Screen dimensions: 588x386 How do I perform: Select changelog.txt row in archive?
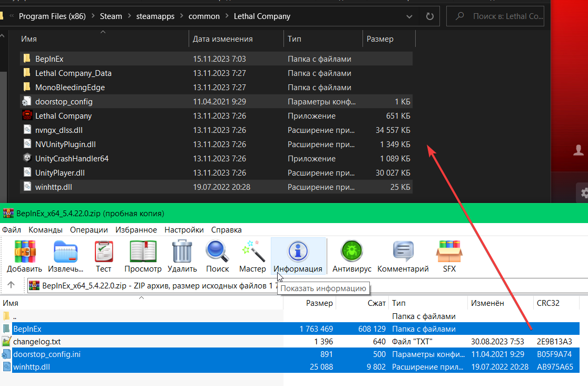pos(290,341)
